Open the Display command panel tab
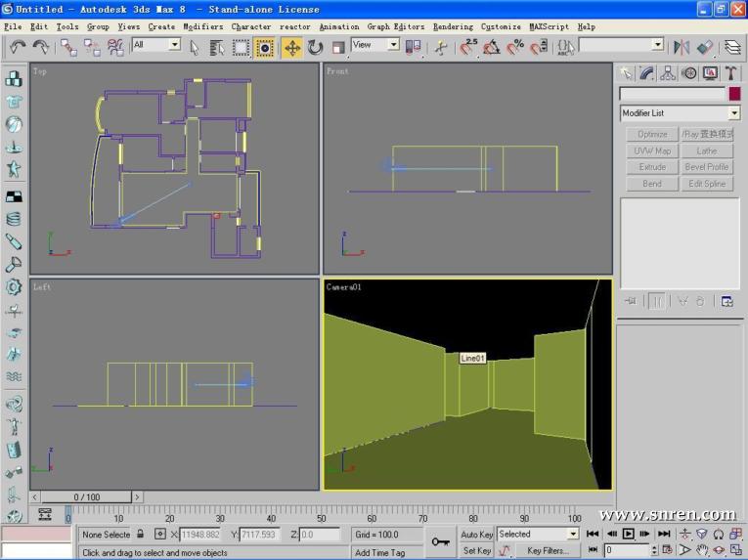This screenshot has width=748, height=560. pyautogui.click(x=710, y=73)
